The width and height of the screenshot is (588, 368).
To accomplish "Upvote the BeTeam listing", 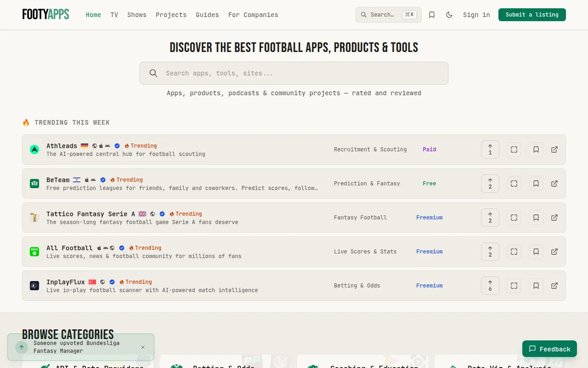I will (490, 184).
